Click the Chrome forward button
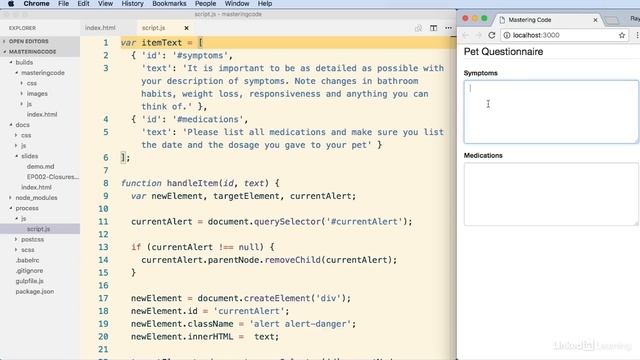The height and width of the screenshot is (360, 640). pos(478,35)
